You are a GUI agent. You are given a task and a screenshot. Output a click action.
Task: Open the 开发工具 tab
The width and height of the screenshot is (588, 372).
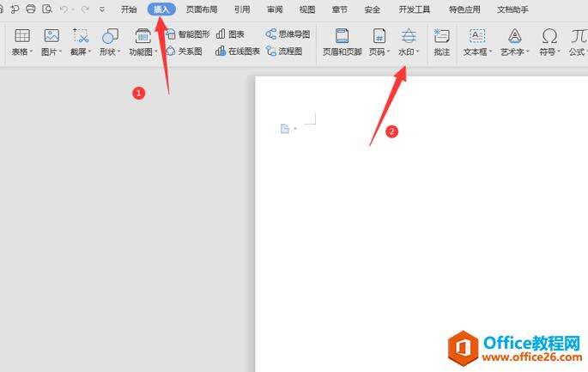point(414,9)
